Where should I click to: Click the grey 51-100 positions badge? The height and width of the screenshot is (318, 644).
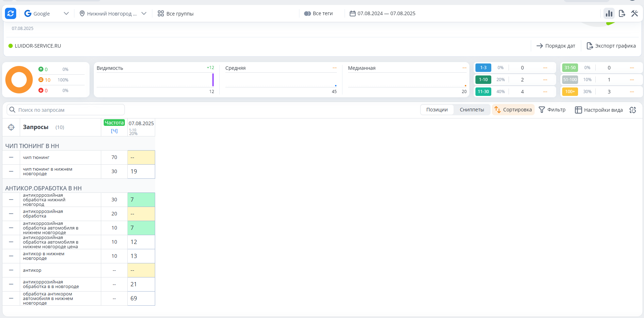click(570, 80)
